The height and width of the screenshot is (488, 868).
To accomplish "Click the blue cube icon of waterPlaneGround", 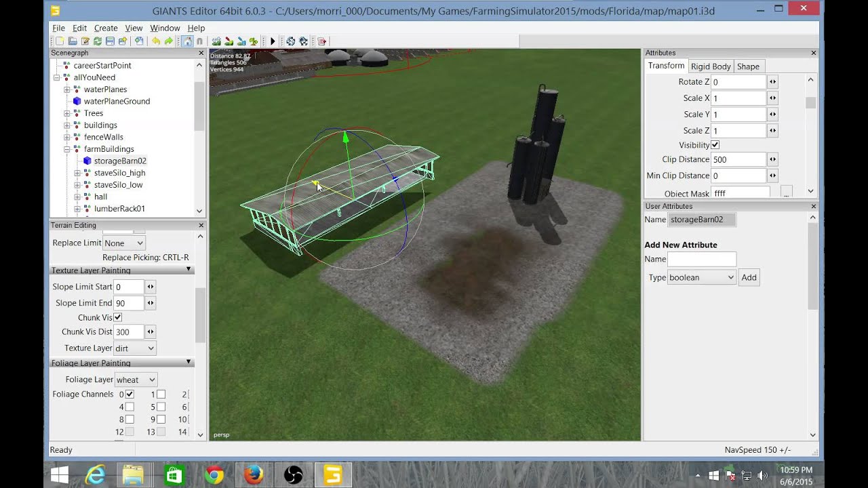I will point(77,101).
